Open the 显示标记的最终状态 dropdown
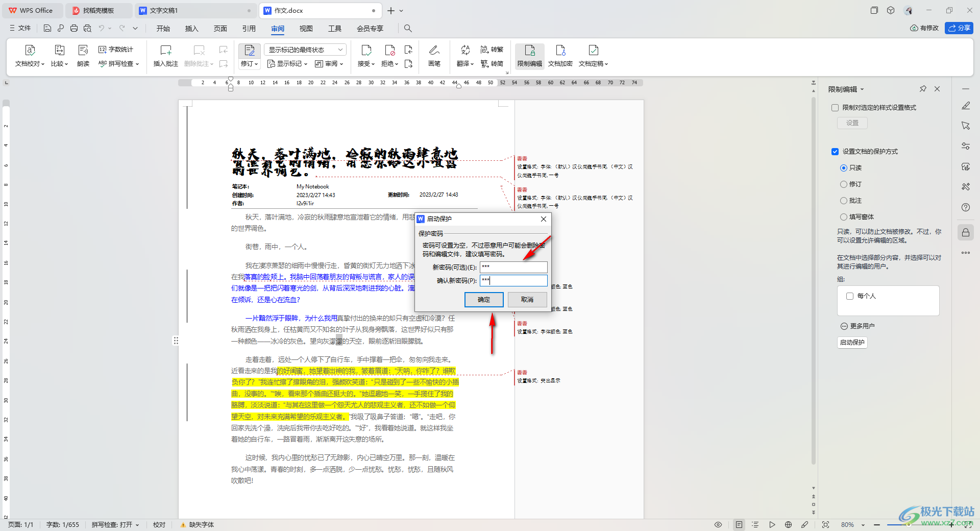The height and width of the screenshot is (531, 980). (305, 50)
